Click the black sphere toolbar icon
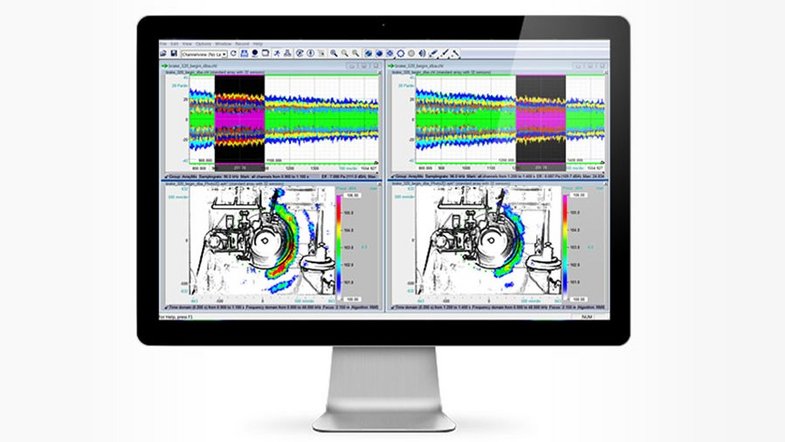 click(x=255, y=53)
